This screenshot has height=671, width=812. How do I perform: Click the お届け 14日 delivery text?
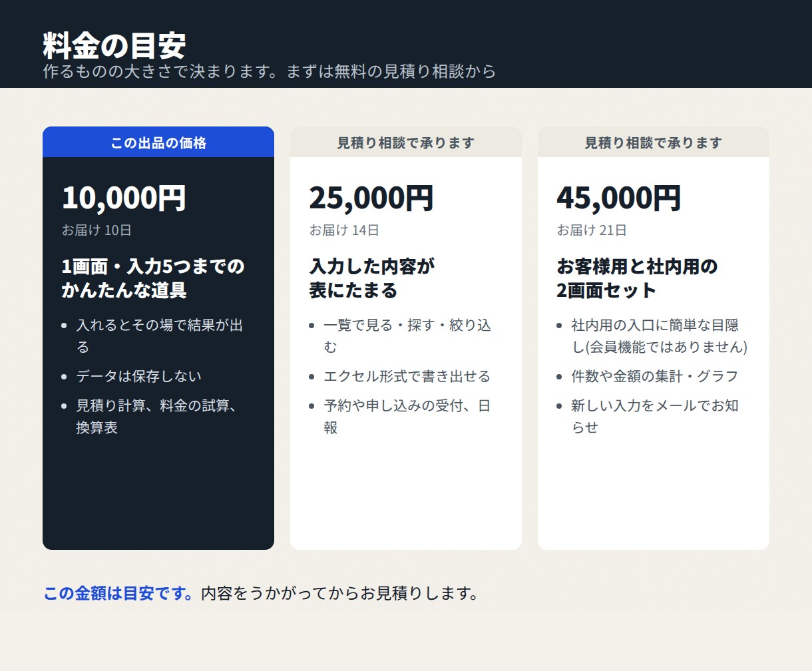click(344, 230)
